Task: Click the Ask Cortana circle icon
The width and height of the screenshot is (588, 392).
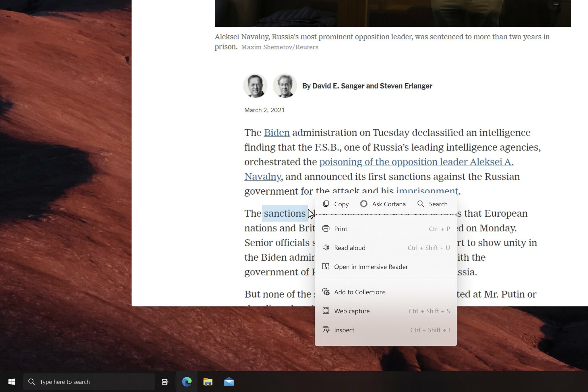Action: pos(364,204)
